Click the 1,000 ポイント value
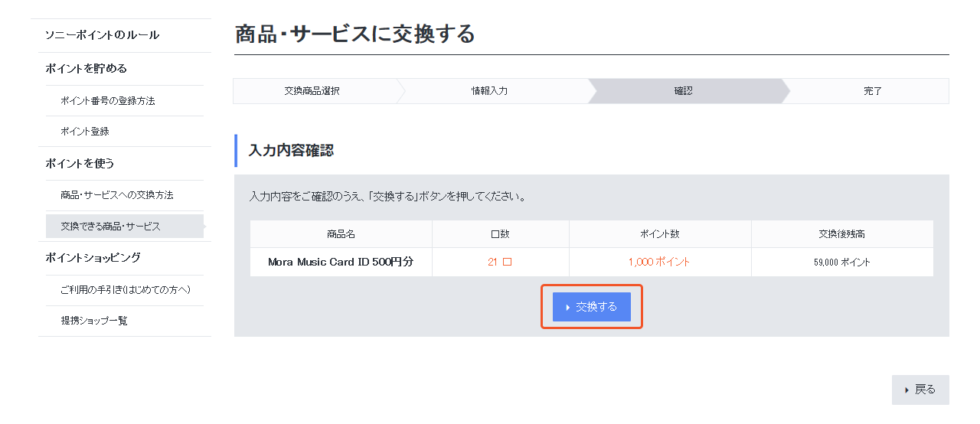Screen dimensions: 980x424 pos(659,262)
